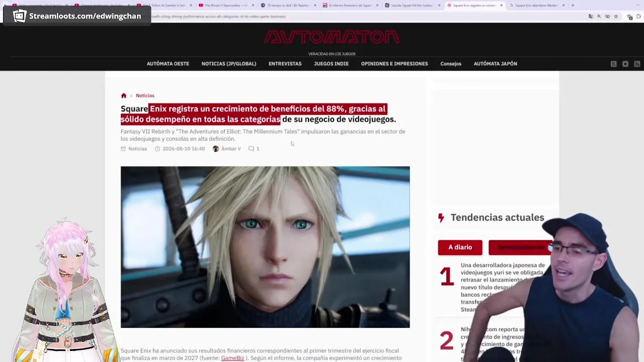
Task: Click the AUTOMATON site logo
Action: (332, 37)
